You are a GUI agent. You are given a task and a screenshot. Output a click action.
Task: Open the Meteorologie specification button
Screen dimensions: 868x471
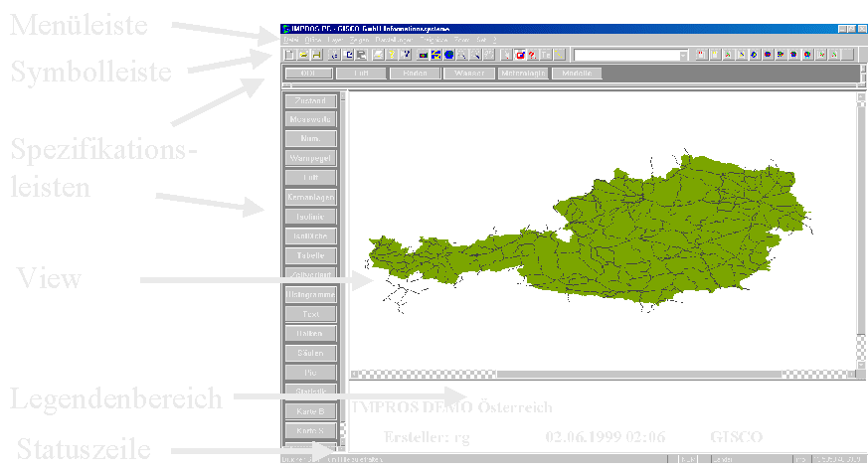(522, 74)
